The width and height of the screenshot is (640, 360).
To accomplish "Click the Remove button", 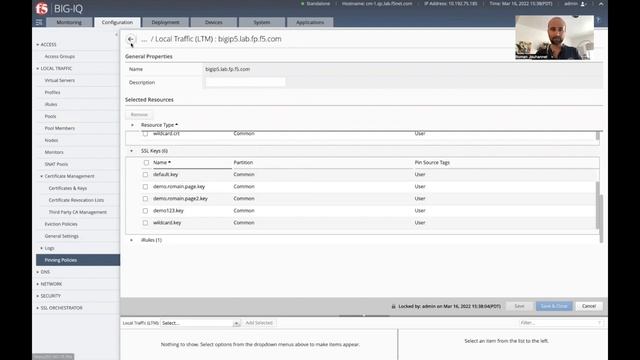I will tap(139, 115).
